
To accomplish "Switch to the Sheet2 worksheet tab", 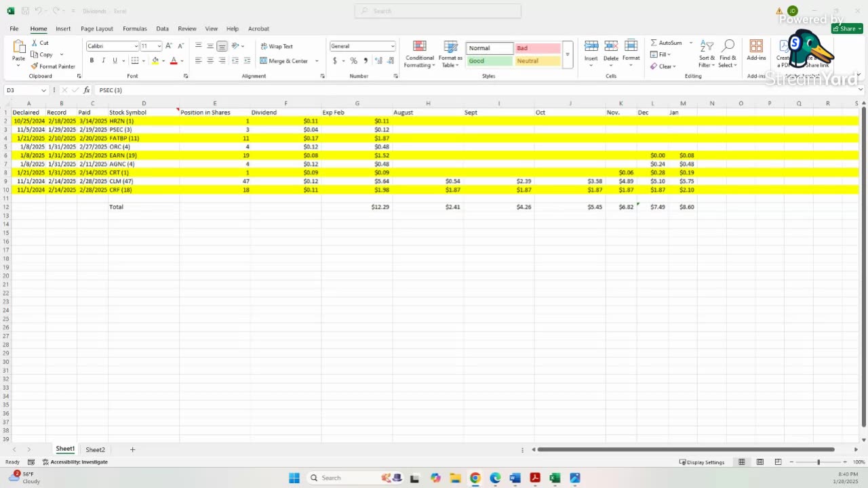I will (x=95, y=449).
